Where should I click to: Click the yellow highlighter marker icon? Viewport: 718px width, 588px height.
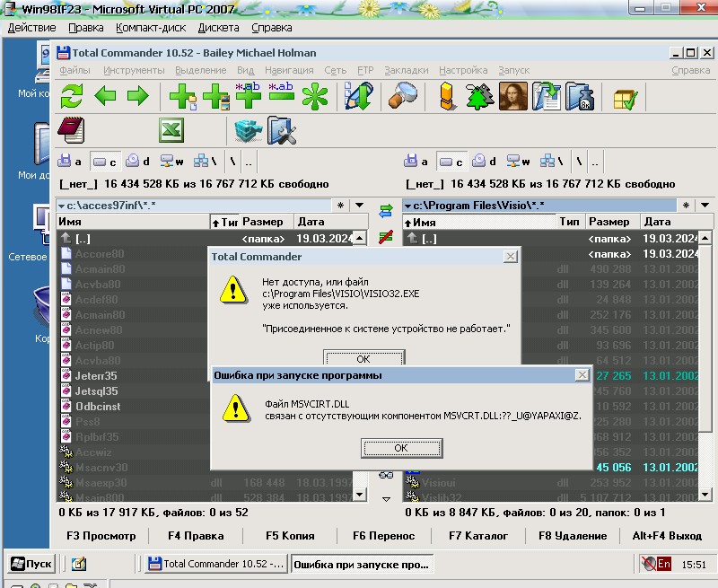[447, 96]
